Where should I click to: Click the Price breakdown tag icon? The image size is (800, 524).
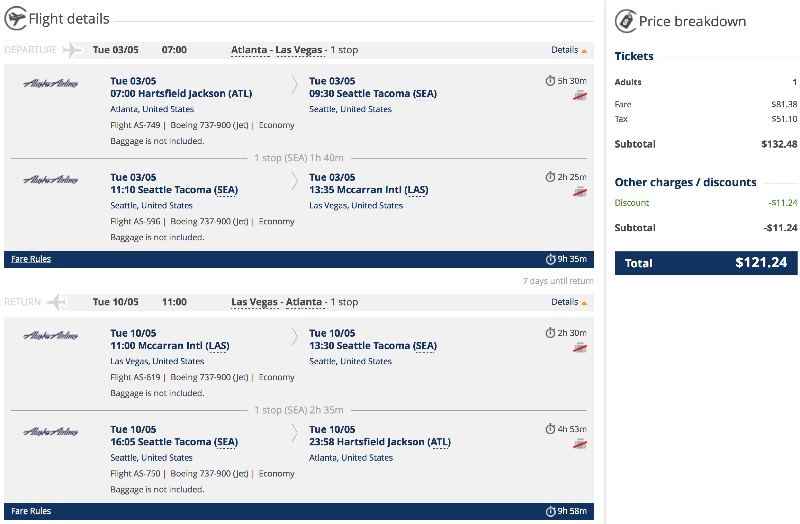(625, 20)
